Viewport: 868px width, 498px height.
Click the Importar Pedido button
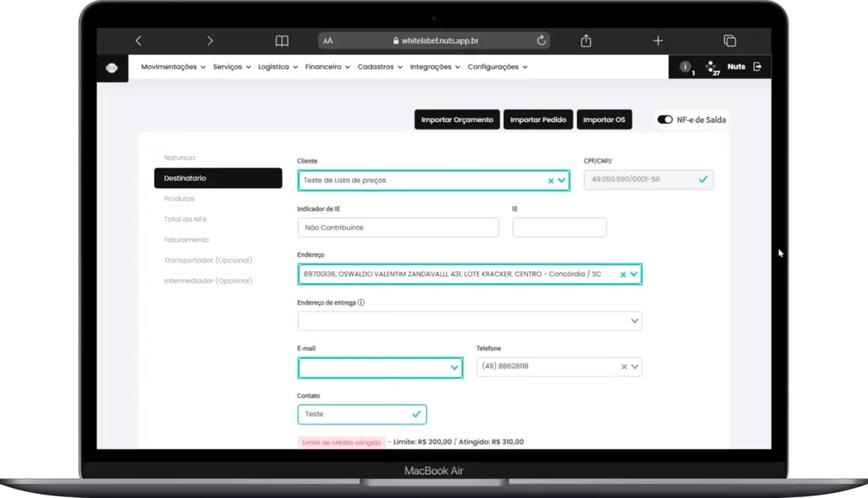tap(538, 119)
